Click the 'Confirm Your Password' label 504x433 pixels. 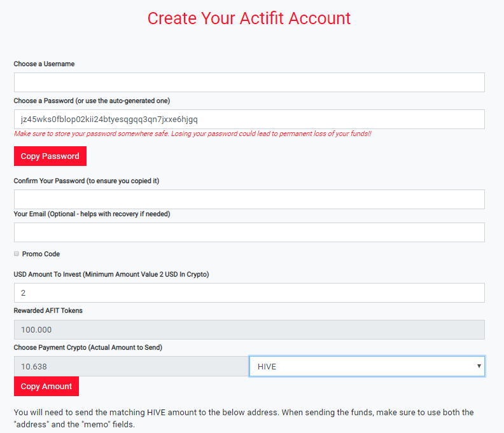[86, 181]
